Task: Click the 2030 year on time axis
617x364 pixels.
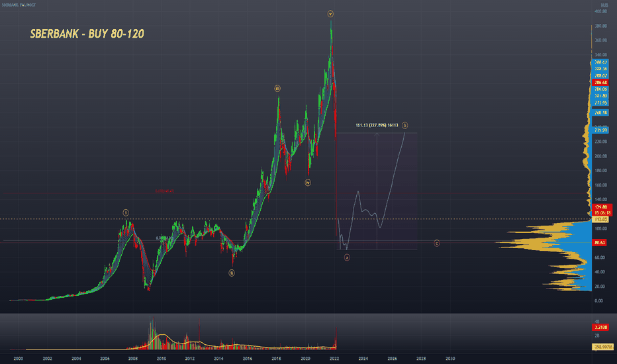Action: (450, 359)
